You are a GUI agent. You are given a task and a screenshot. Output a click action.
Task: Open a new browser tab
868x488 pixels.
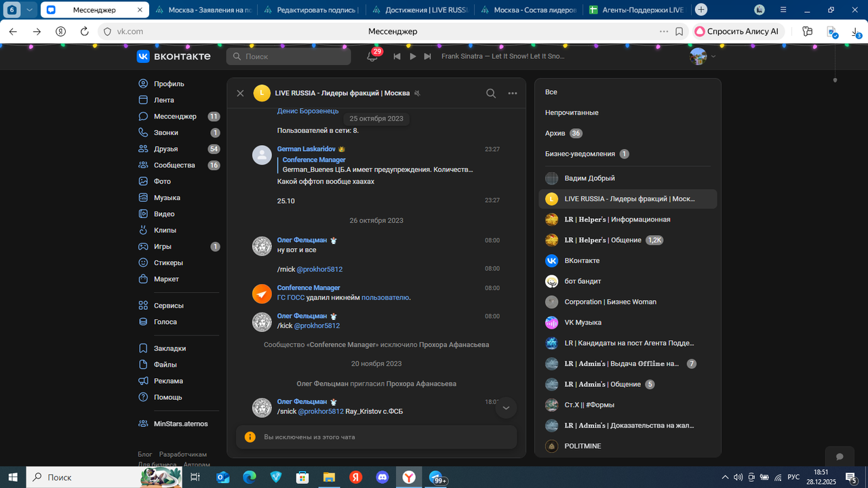701,9
